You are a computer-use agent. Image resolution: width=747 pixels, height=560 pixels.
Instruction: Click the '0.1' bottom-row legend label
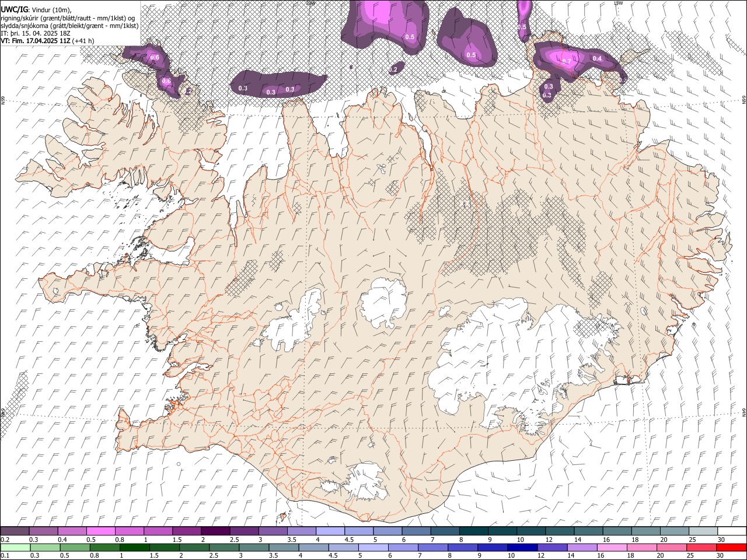5,556
